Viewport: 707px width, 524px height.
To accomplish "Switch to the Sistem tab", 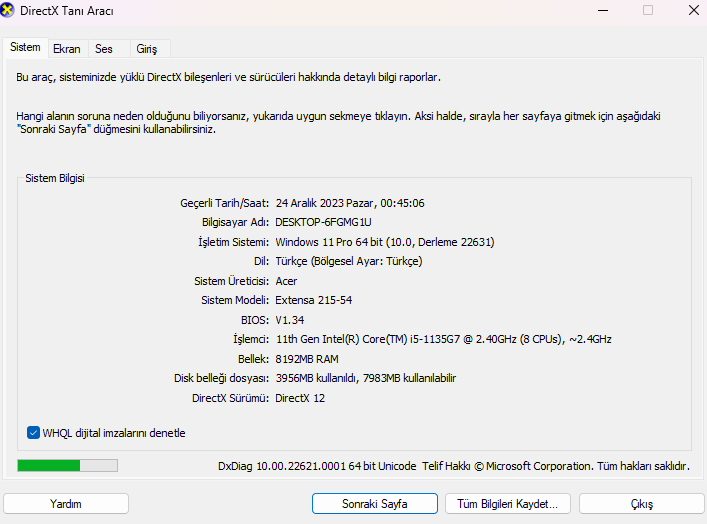I will tap(25, 47).
